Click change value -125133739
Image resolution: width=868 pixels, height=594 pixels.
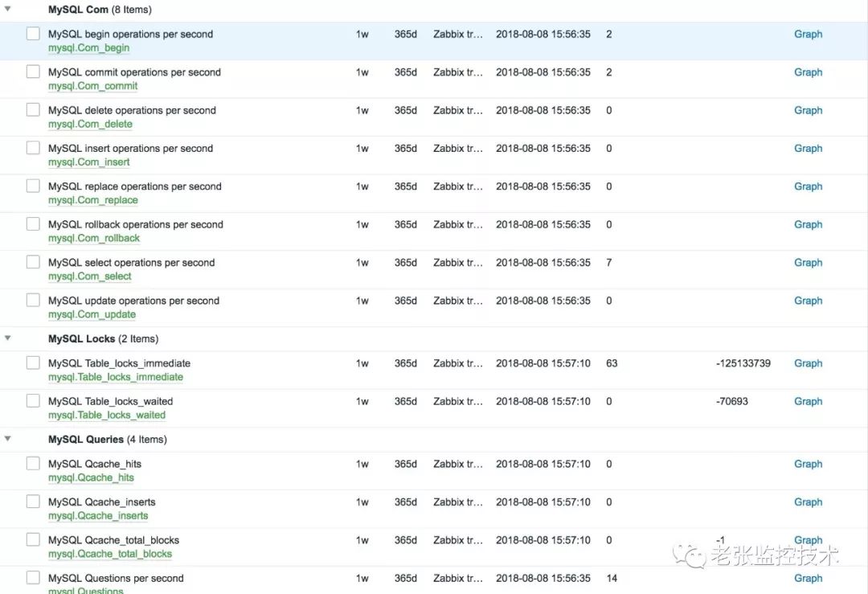[x=743, y=363]
